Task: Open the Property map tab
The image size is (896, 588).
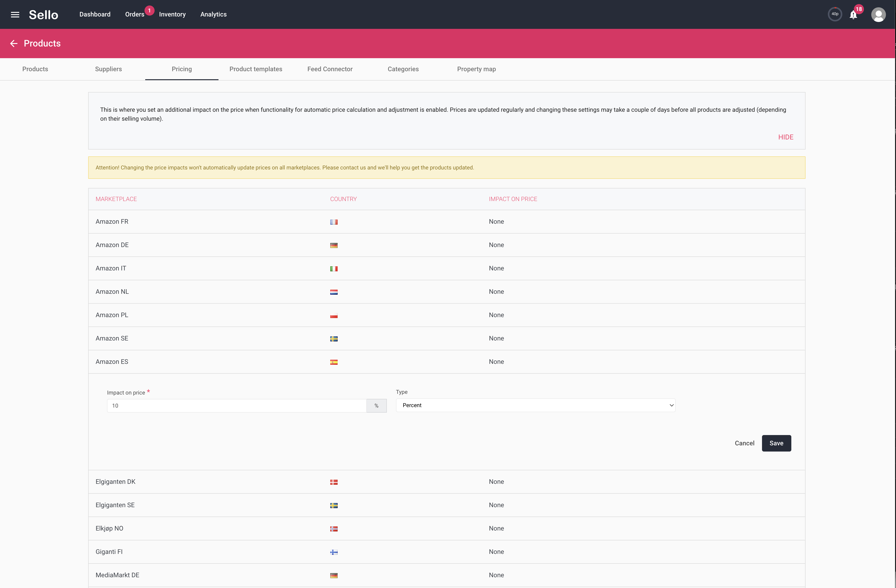Action: [x=476, y=69]
